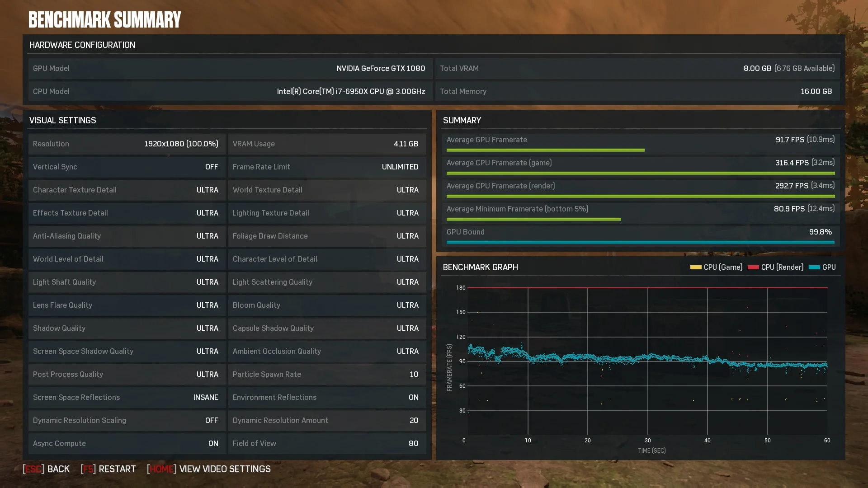Click the F5 Restart button
This screenshot has width=868, height=488.
click(108, 469)
